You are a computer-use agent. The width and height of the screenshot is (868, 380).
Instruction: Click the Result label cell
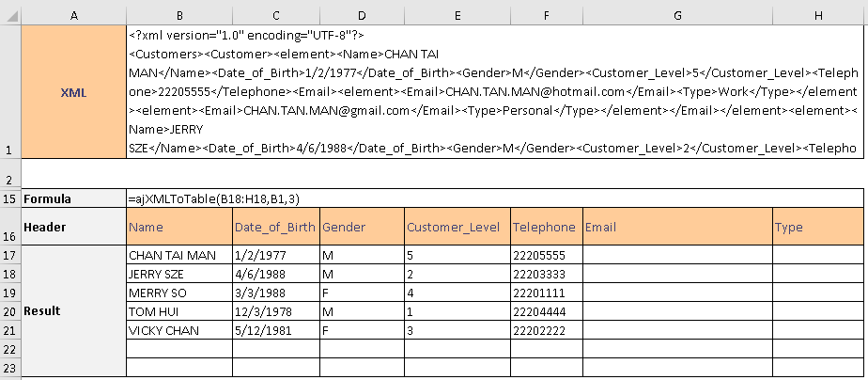pyautogui.click(x=73, y=310)
